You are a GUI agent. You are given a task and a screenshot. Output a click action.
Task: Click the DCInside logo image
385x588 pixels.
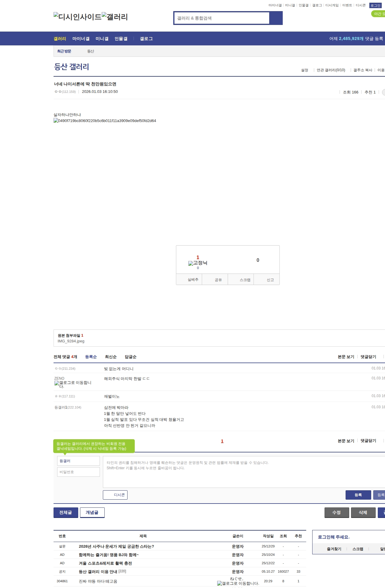77,17
